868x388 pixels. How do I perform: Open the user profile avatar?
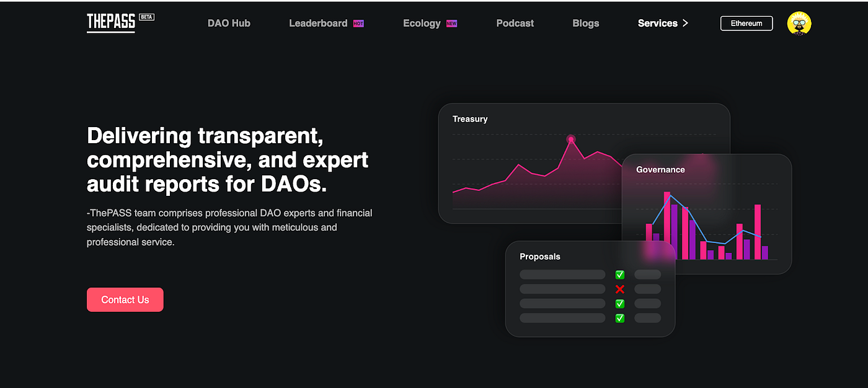799,23
